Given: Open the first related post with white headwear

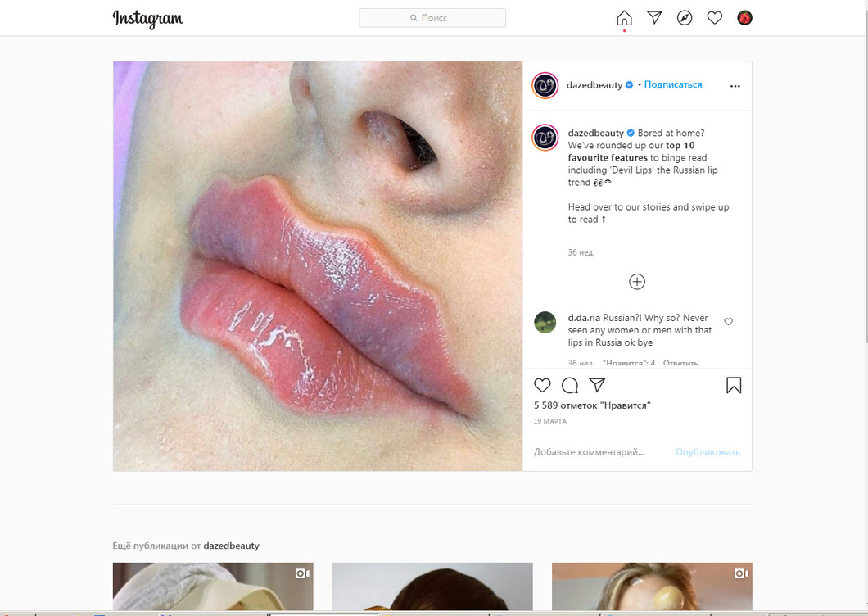Looking at the screenshot, I should tap(213, 586).
